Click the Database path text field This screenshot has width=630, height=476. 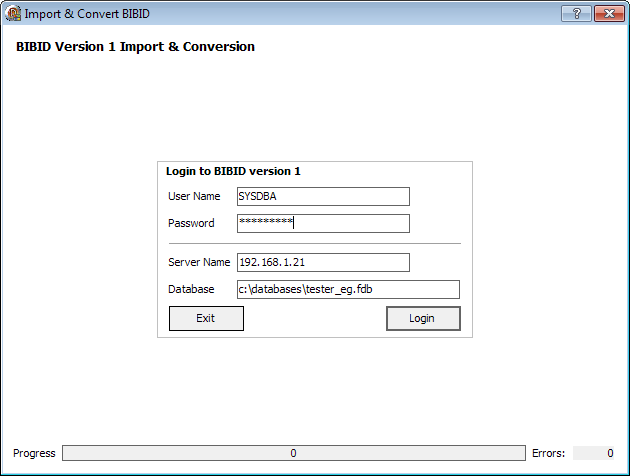[x=347, y=289]
